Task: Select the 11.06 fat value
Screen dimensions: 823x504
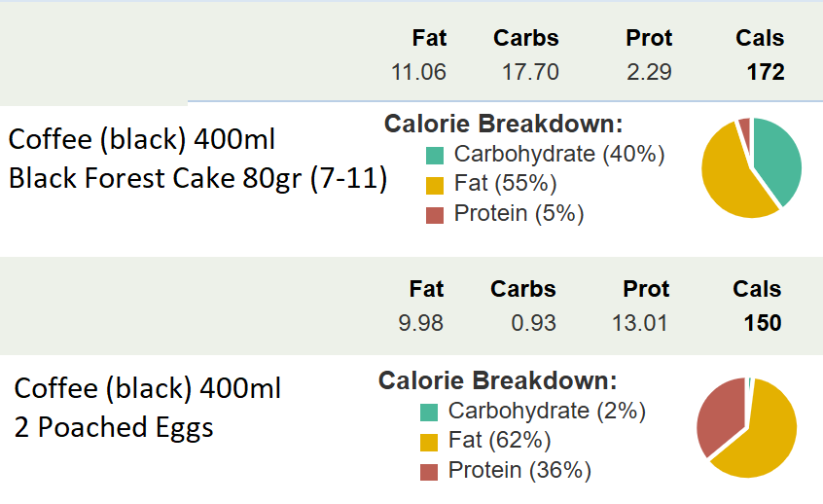Action: click(418, 72)
